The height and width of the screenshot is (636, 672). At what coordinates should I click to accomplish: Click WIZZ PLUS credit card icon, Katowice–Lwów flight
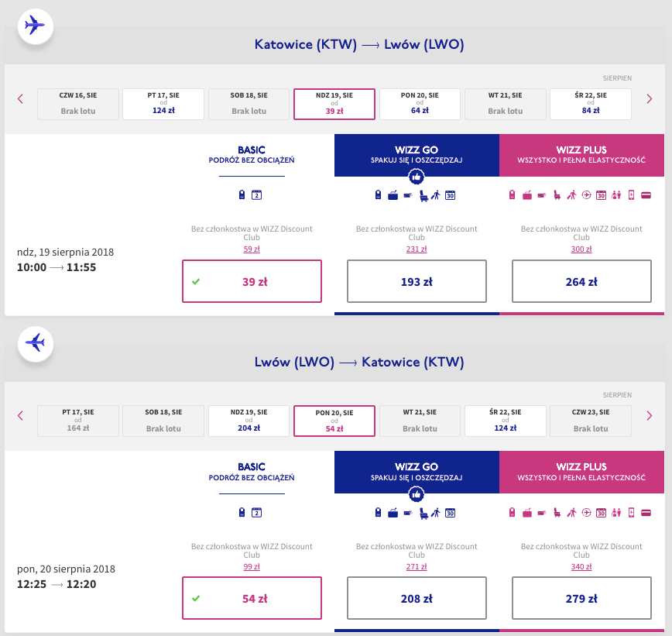click(646, 195)
